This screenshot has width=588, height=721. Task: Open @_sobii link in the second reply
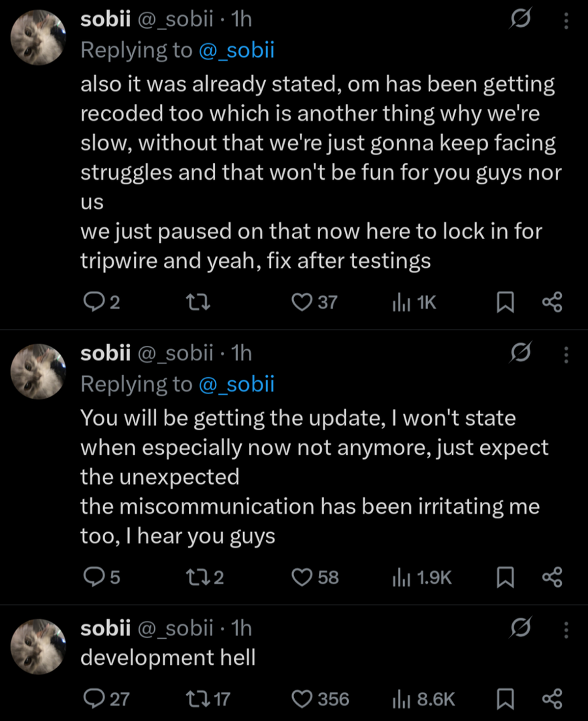click(x=236, y=384)
